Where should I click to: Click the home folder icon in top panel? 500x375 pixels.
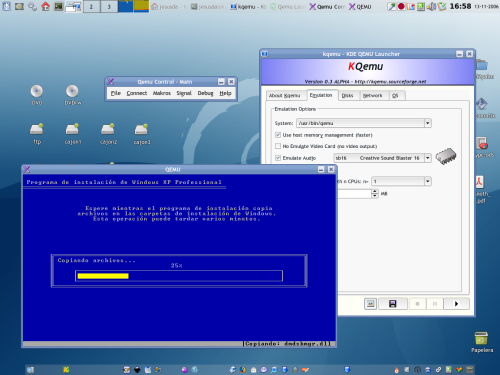point(45,6)
